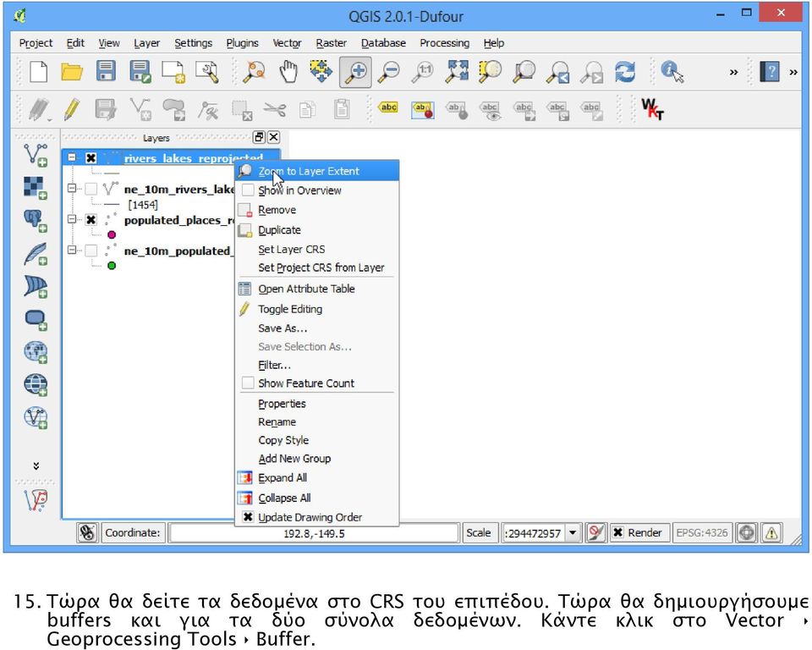Refresh the map with the blue arrows icon
Screen dimensions: 812x650
[x=625, y=72]
